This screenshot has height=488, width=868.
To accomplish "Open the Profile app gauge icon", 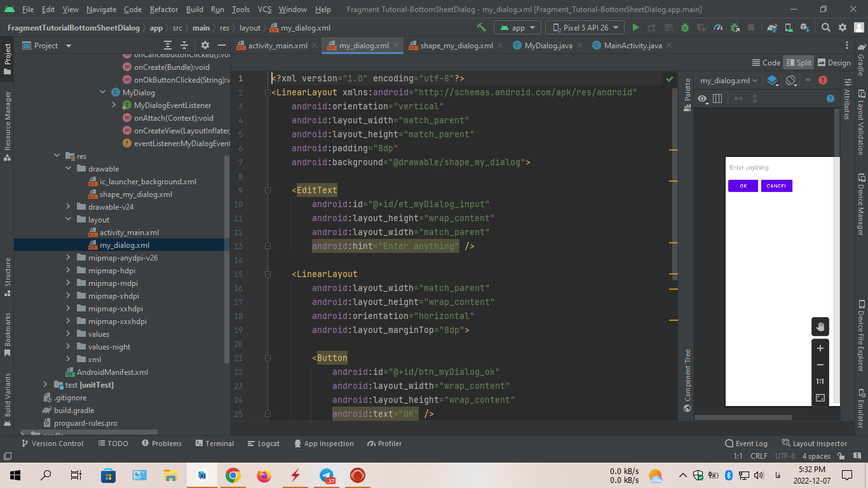I will coord(718,27).
